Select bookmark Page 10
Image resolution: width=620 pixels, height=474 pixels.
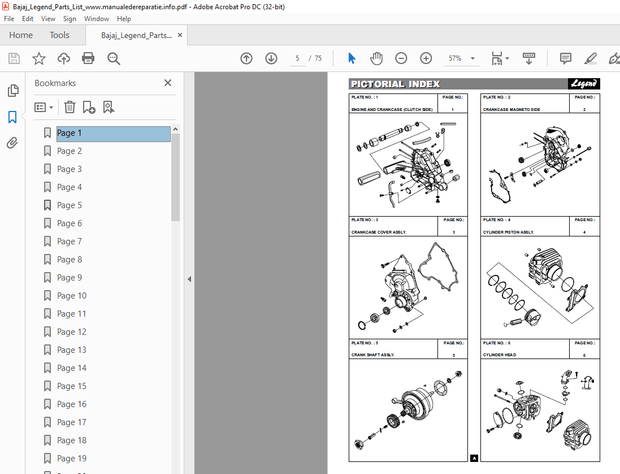72,296
